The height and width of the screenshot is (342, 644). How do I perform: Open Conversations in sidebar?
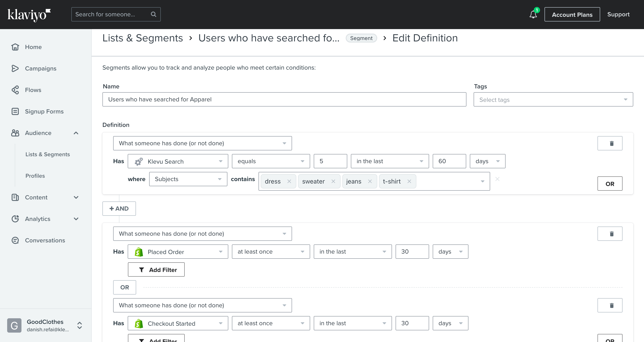[x=45, y=240]
